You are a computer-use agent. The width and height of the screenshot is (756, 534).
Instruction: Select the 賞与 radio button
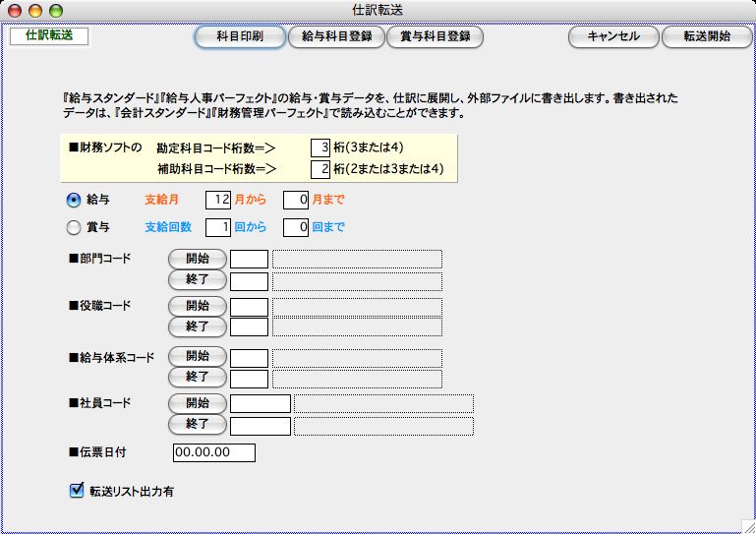coord(73,228)
